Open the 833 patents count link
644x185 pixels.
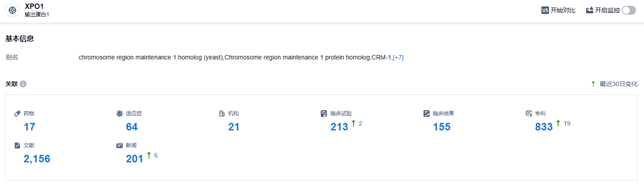pos(543,127)
